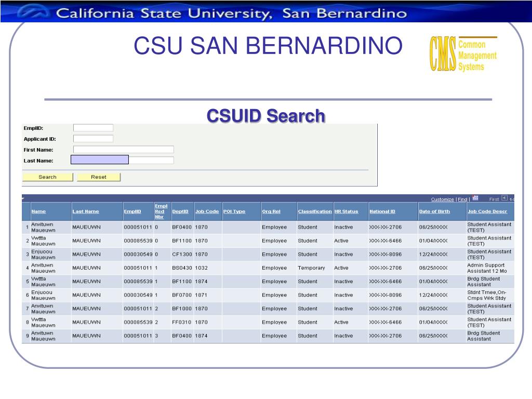Sort by the Classification column header
This screenshot has width=532, height=399.
315,211
